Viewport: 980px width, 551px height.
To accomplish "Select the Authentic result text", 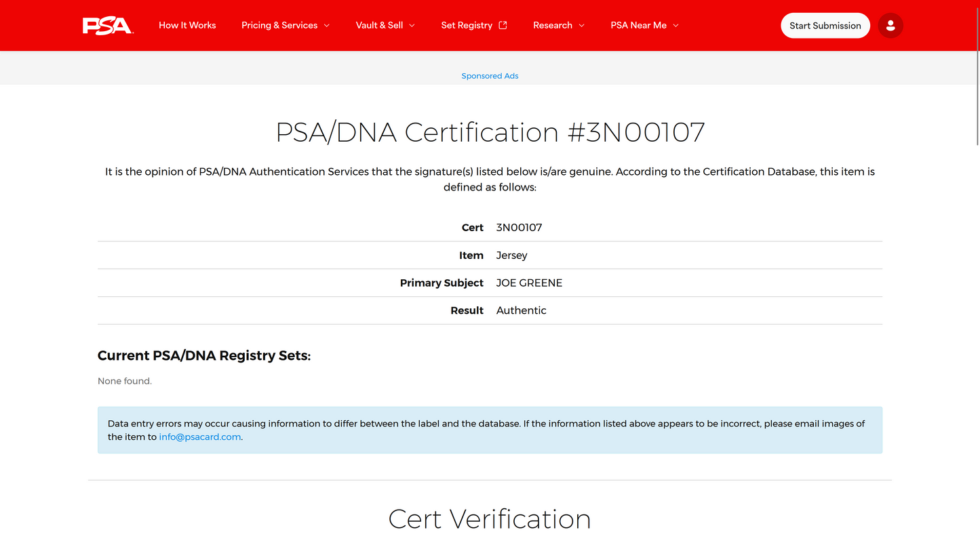I will point(522,310).
